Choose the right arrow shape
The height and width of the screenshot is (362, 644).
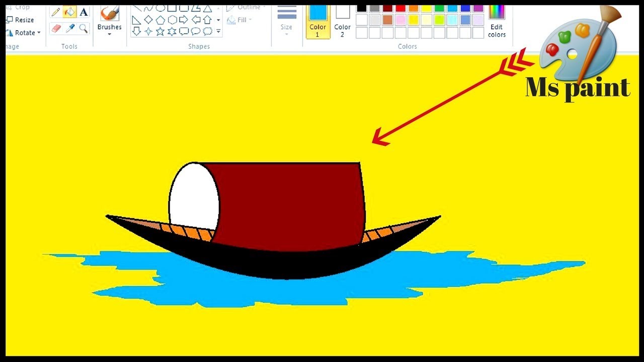coord(184,20)
